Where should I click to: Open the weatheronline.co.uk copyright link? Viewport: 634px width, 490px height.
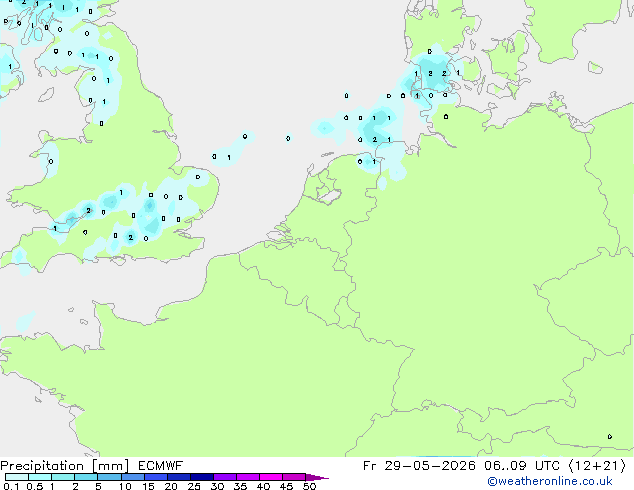550,482
